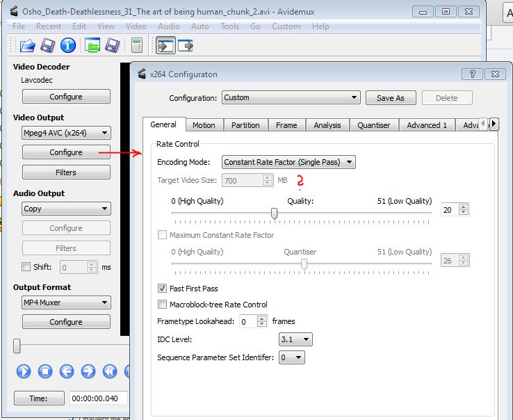Open the Video menu
Image resolution: width=513 pixels, height=420 pixels.
136,26
